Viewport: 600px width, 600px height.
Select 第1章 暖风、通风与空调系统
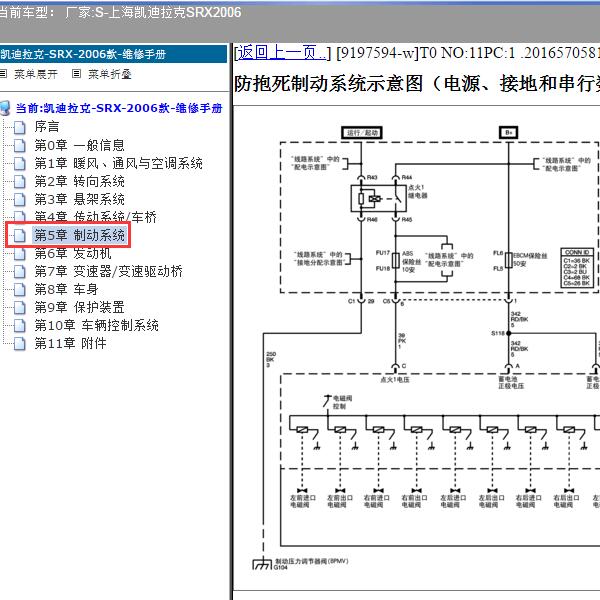point(118,163)
